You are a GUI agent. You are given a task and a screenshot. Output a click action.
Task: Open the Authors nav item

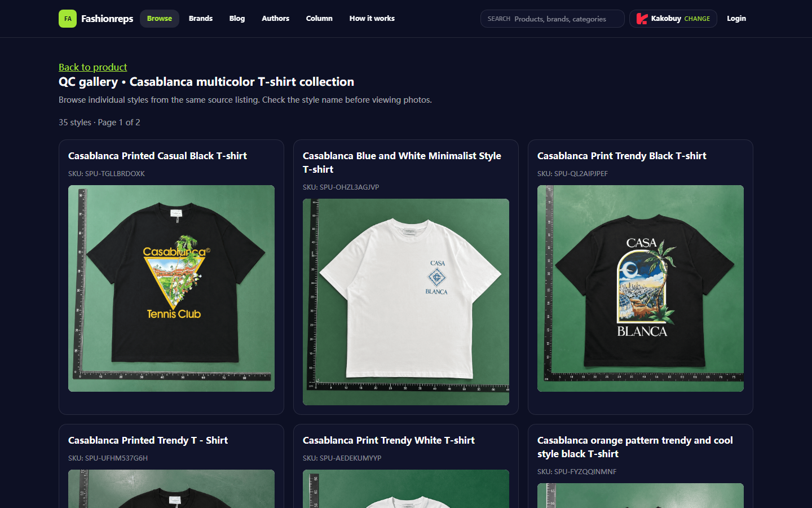pyautogui.click(x=275, y=19)
